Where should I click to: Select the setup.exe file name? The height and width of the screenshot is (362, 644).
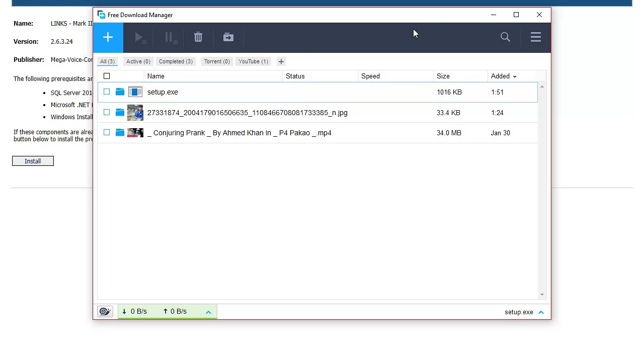pos(163,92)
